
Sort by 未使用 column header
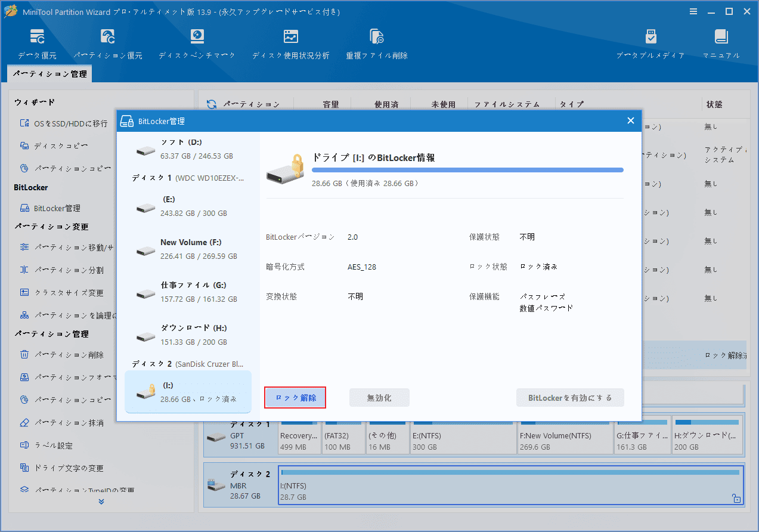[444, 104]
